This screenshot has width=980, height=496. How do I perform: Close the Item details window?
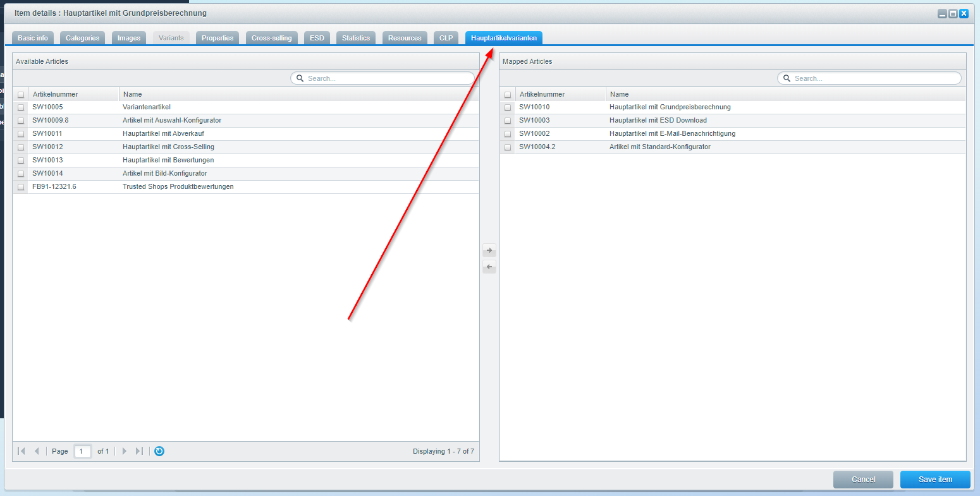pos(964,13)
